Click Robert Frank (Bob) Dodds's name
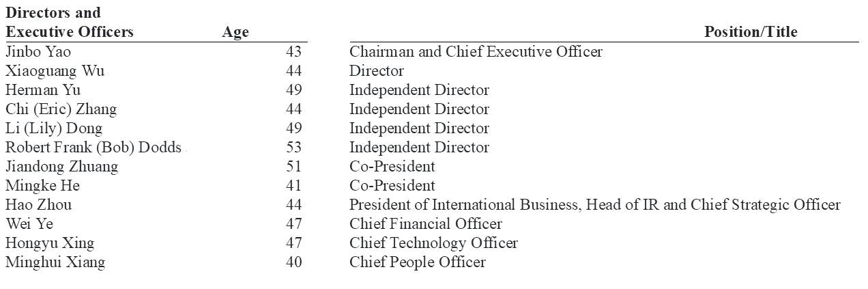The width and height of the screenshot is (868, 289). tap(93, 148)
